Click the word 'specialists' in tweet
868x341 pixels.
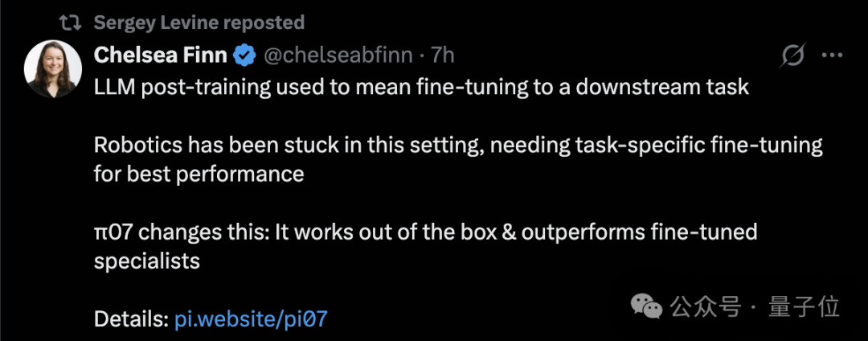147,261
